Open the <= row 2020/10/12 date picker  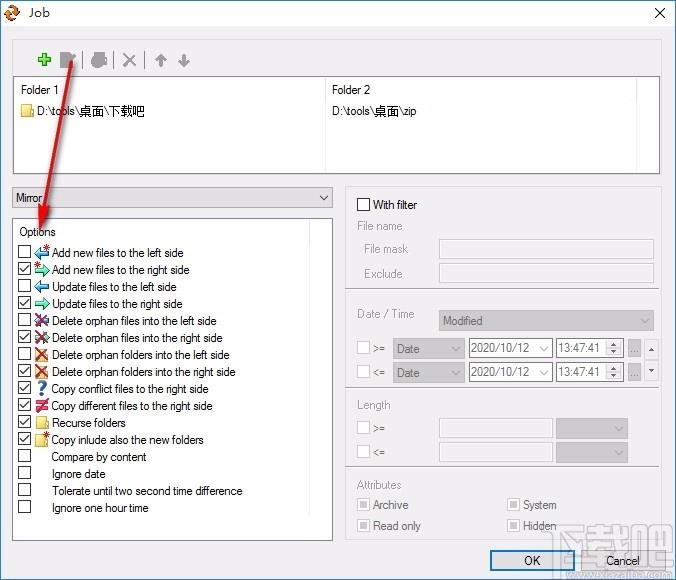tap(544, 373)
